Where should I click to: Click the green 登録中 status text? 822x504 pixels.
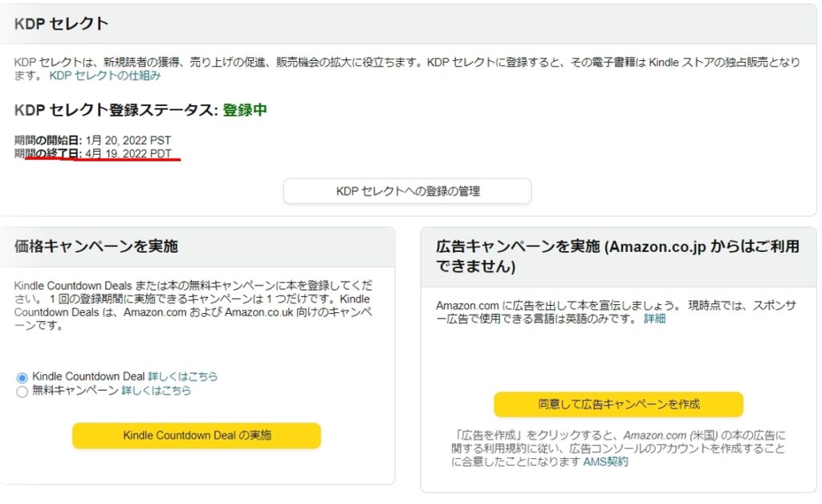tap(245, 111)
